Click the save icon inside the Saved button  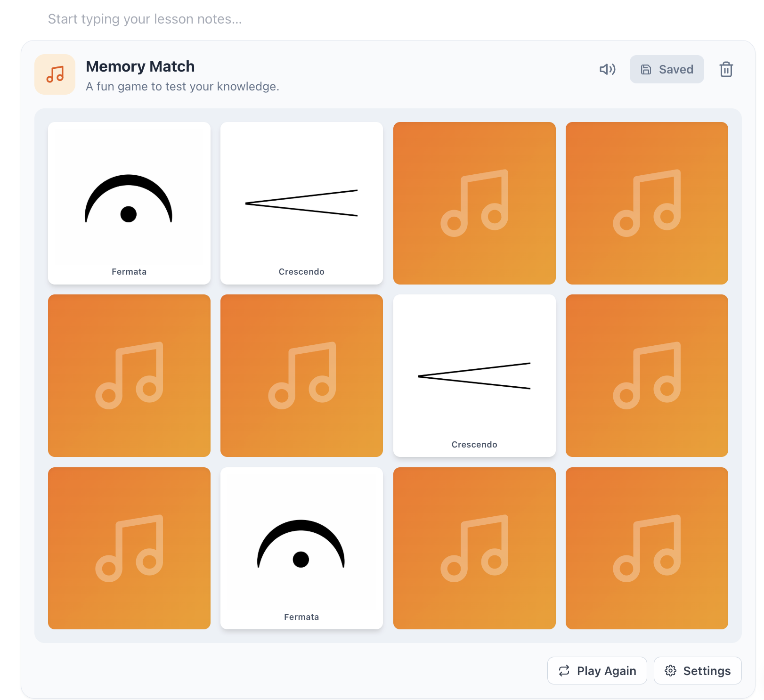tap(646, 69)
